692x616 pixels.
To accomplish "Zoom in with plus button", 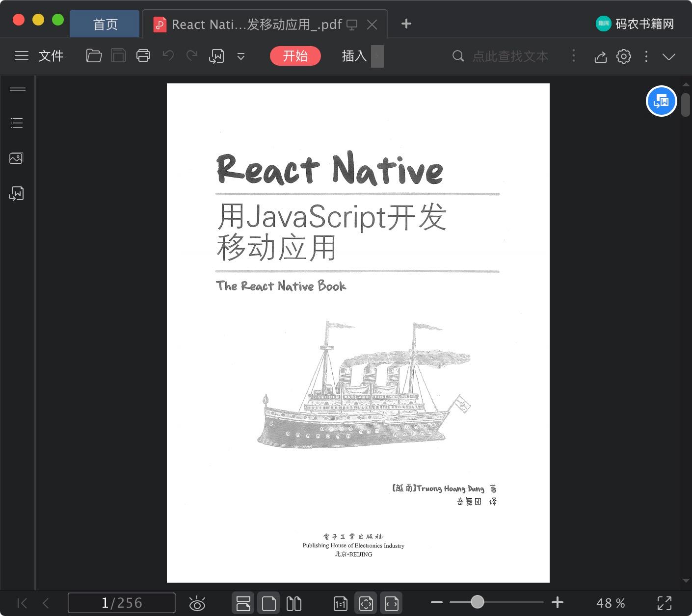I will (557, 602).
